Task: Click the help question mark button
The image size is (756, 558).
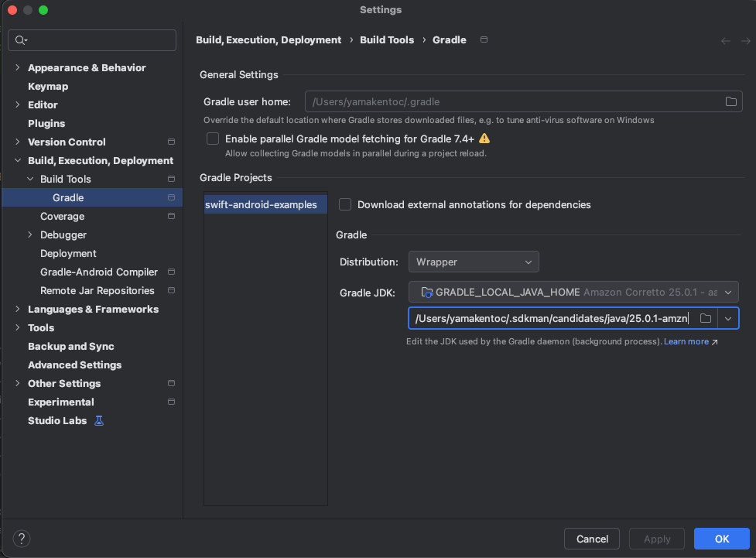Action: click(x=22, y=539)
